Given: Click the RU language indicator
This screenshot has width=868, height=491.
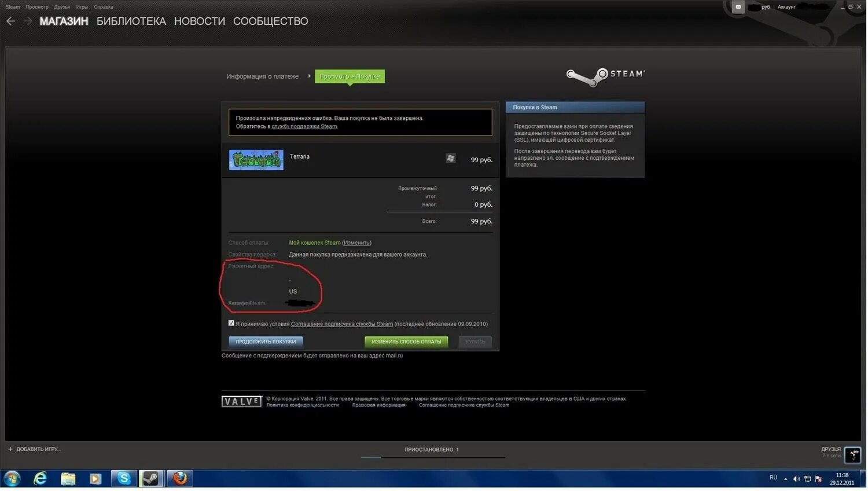Looking at the screenshot, I should point(773,478).
